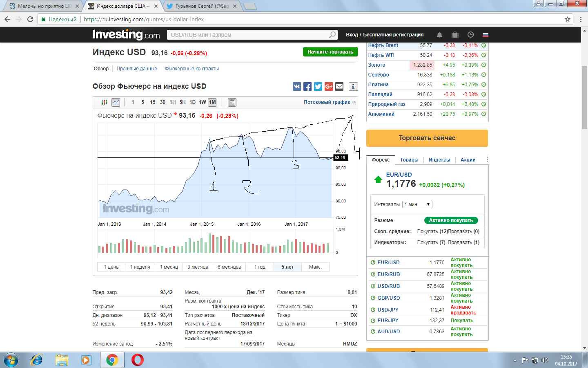This screenshot has width=588, height=368.
Task: Toggle the 1W chart interval
Action: click(203, 102)
